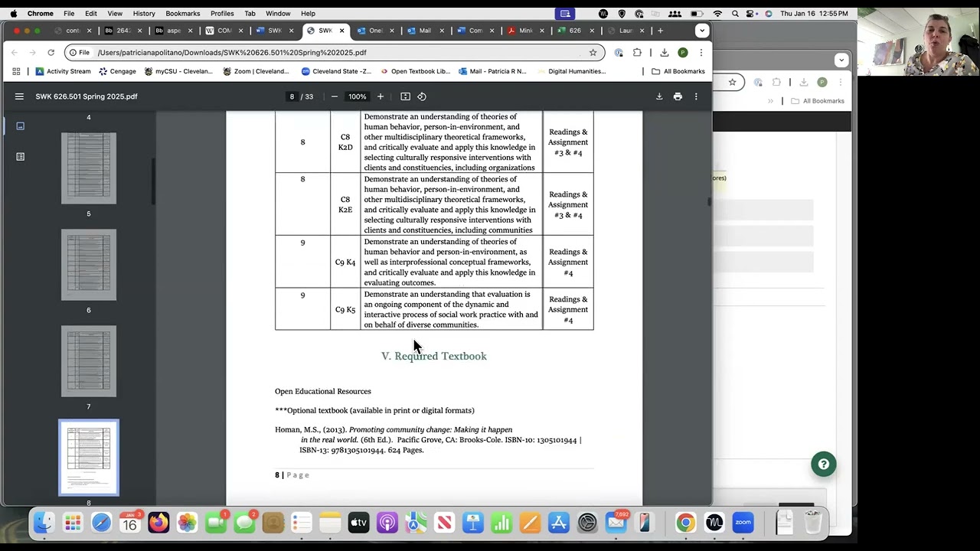Select the page 6 thumbnail
Image resolution: width=980 pixels, height=551 pixels.
click(89, 265)
